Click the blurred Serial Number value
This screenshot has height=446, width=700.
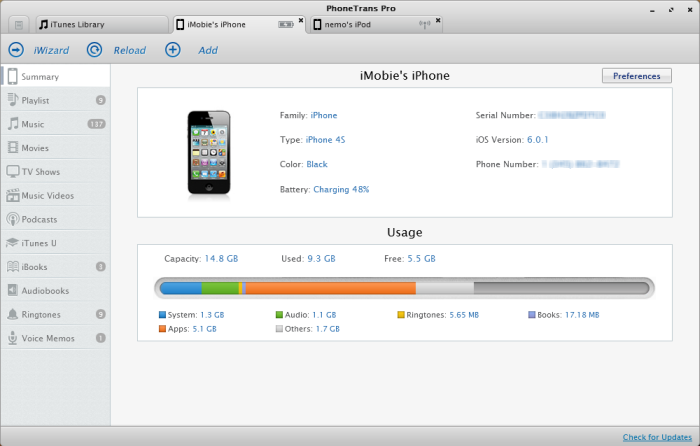(572, 115)
